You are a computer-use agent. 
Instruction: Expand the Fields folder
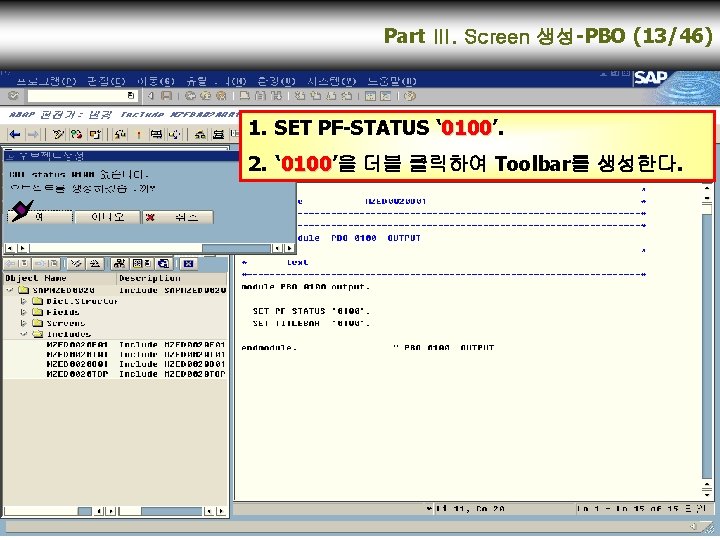tap(23, 312)
